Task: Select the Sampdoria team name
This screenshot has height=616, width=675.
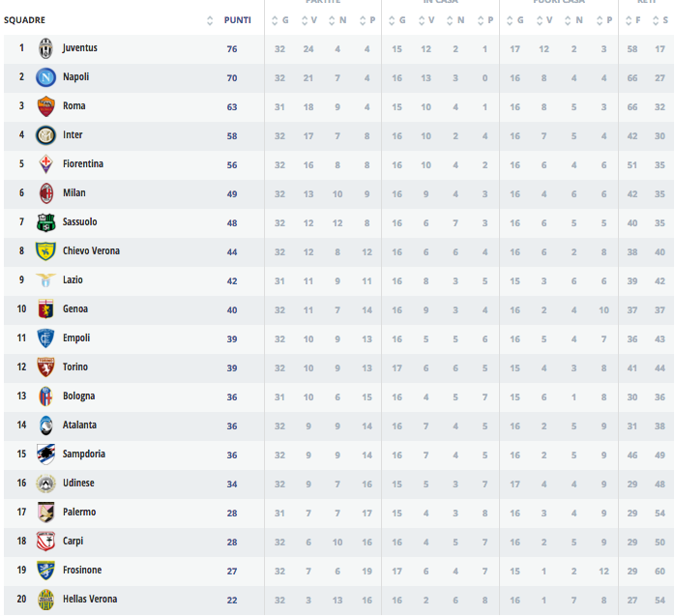Action: click(x=84, y=455)
